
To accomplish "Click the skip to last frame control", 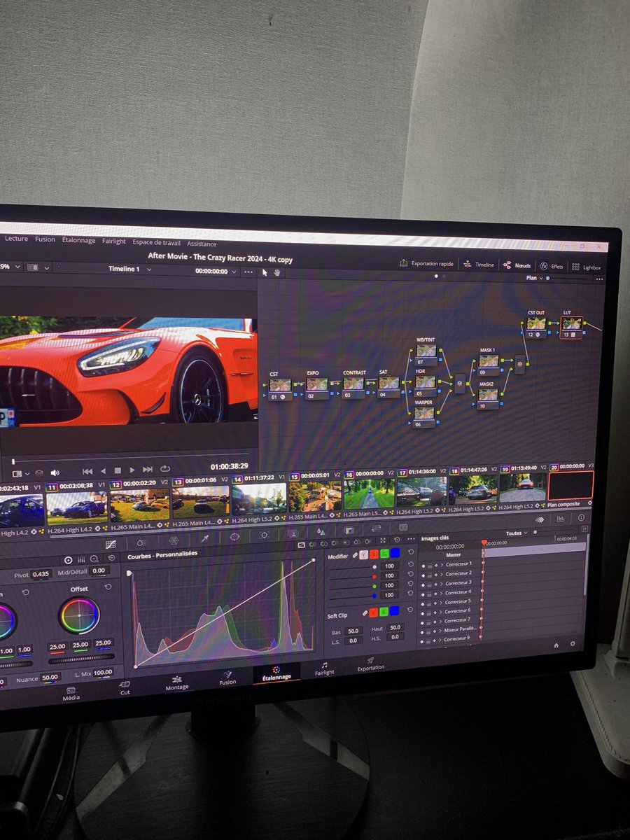I will pos(148,470).
